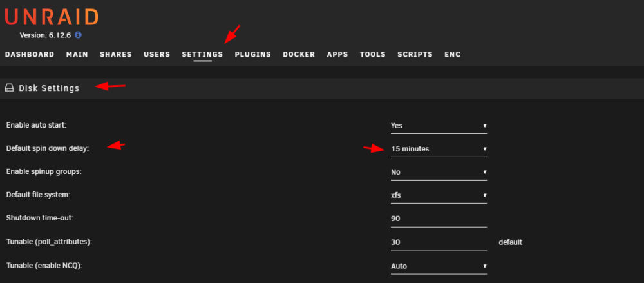Viewport: 644px width, 283px height.
Task: Click the 'default' text beside poll_attributes
Action: tap(511, 242)
